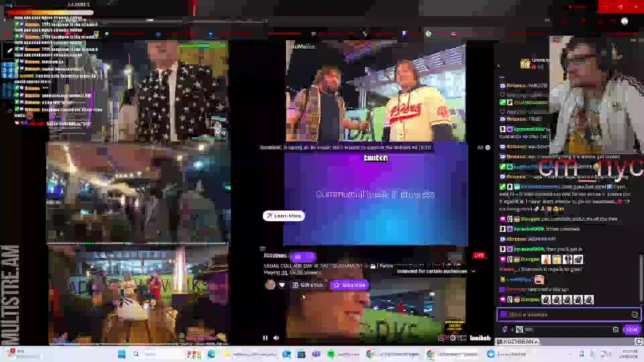The width and height of the screenshot is (644, 362).
Task: Focus the Send a message chat field
Action: [x=569, y=315]
